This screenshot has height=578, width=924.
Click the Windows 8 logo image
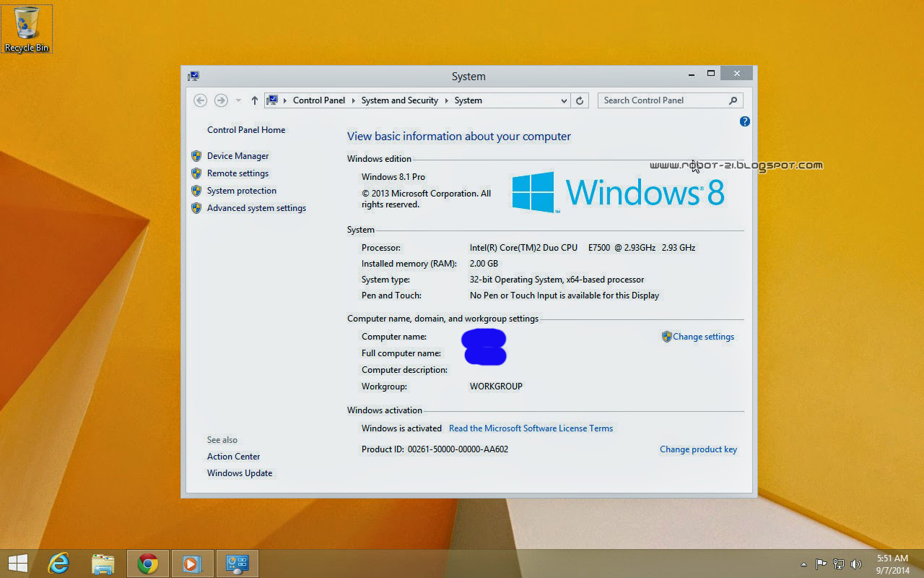pyautogui.click(x=618, y=192)
